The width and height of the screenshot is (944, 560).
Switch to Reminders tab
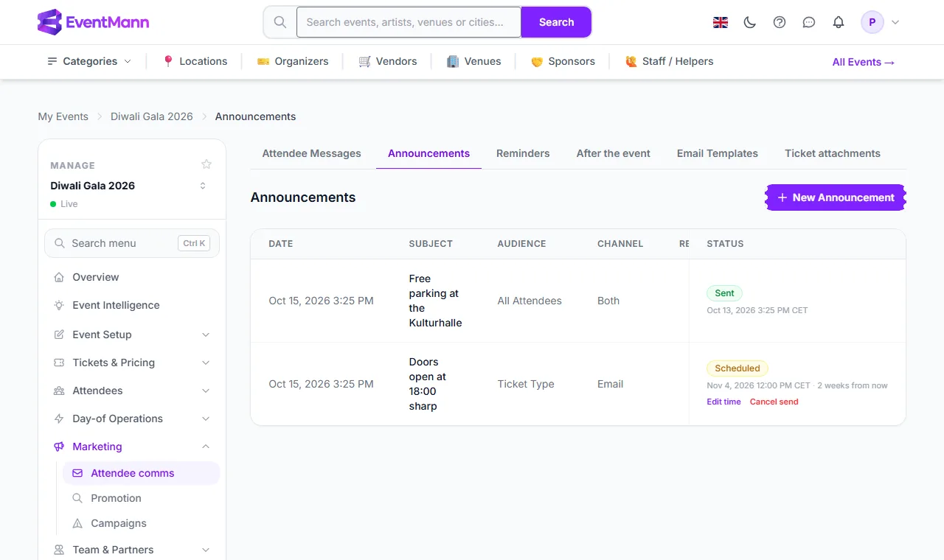(x=523, y=153)
